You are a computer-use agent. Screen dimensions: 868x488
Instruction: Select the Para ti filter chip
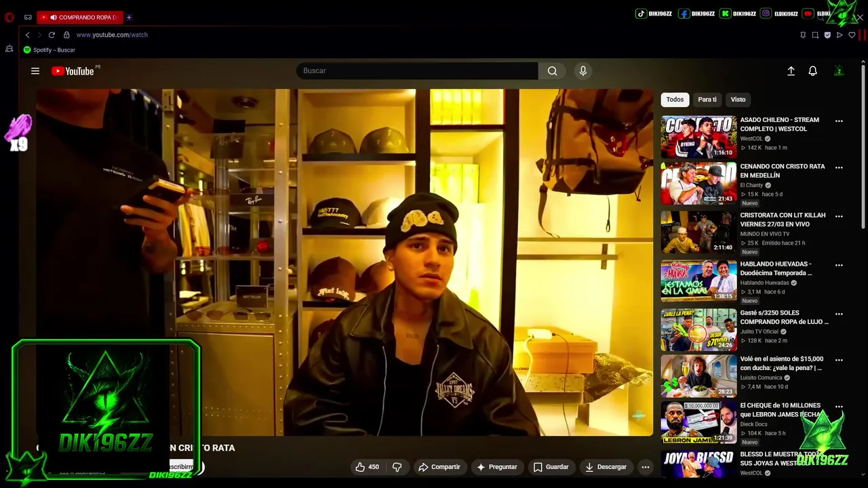pos(707,100)
